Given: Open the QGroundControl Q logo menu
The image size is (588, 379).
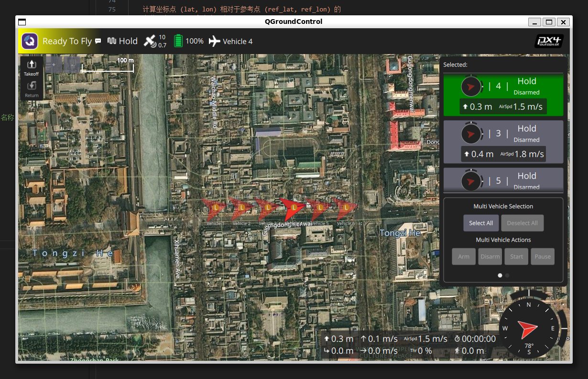Looking at the screenshot, I should point(30,41).
